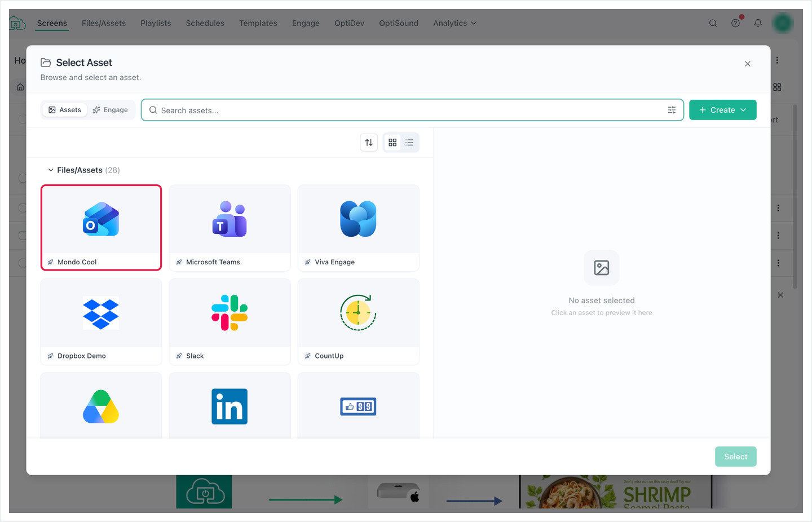
Task: Click the Select button
Action: (735, 457)
